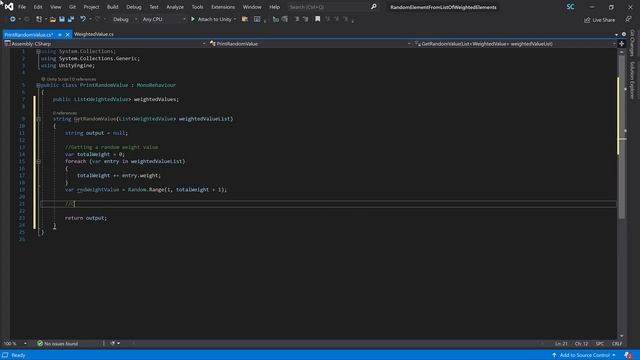
Task: Open the Test menu
Action: pyautogui.click(x=154, y=7)
